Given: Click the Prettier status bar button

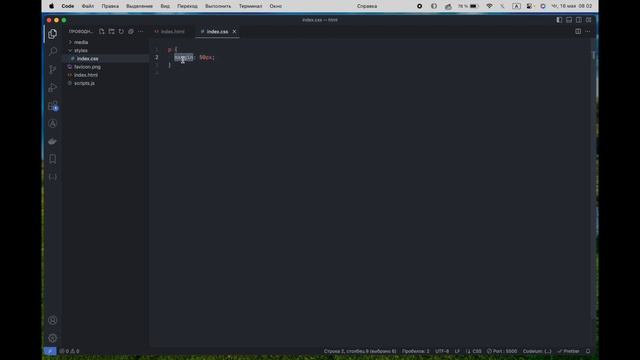Looking at the screenshot, I should pyautogui.click(x=569, y=351).
